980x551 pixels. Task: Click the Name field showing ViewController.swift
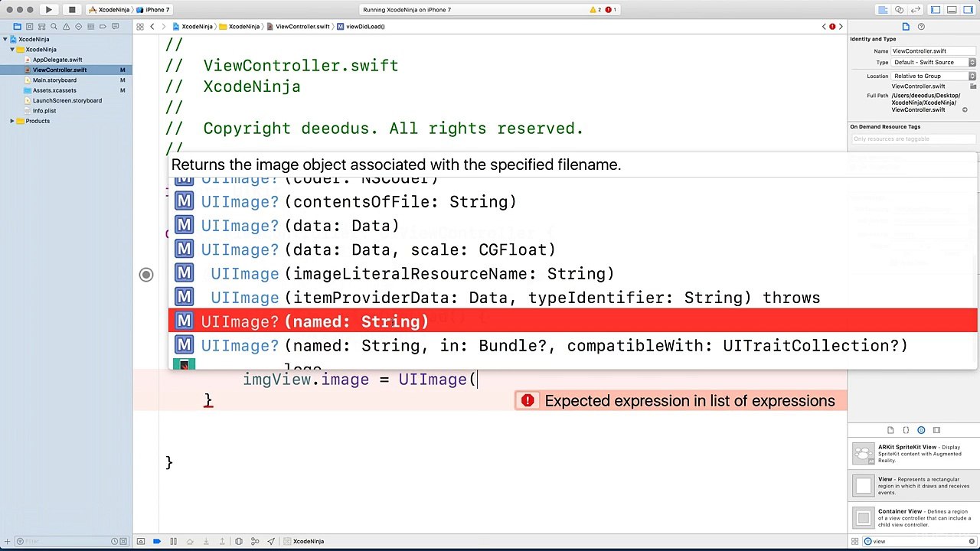tap(934, 51)
